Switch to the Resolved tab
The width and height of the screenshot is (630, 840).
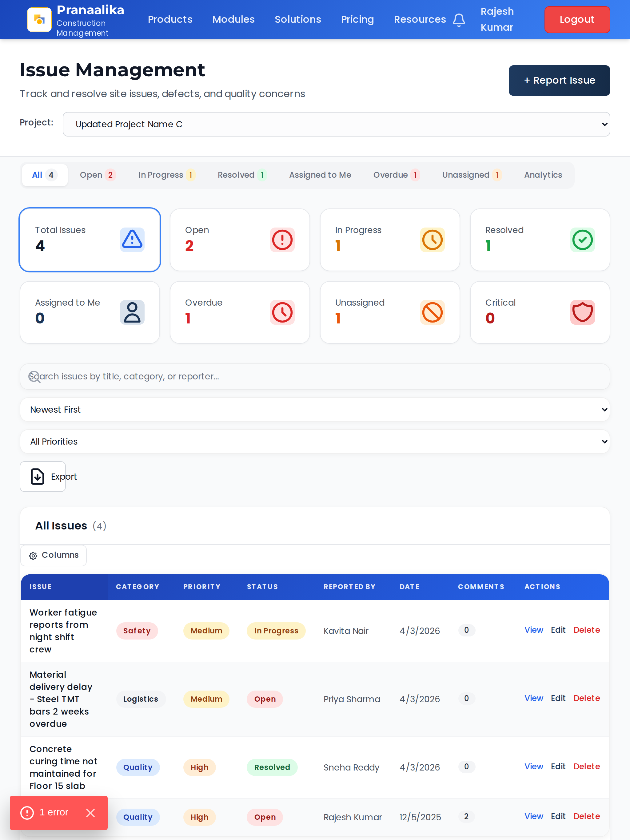(242, 175)
